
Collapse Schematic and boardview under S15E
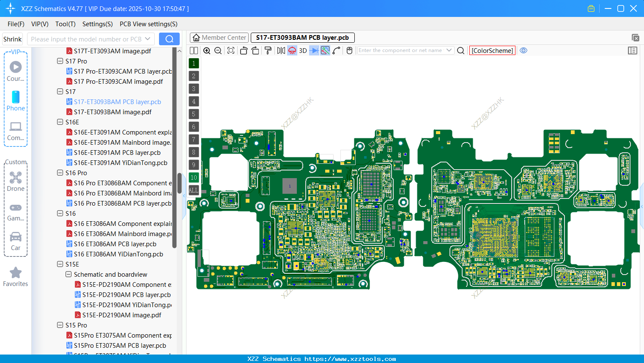tap(68, 274)
